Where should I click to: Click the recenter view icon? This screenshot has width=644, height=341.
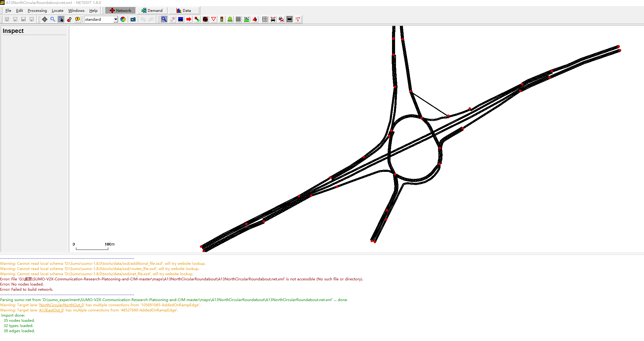point(45,19)
